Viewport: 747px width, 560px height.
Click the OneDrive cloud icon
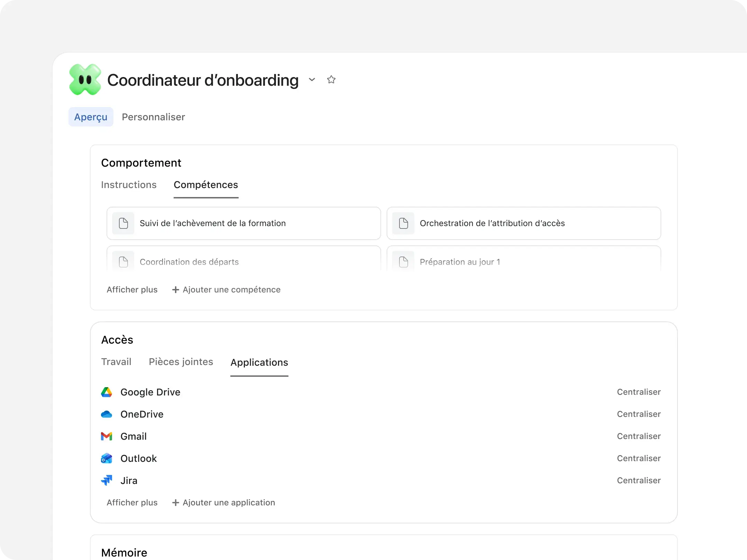[x=107, y=414]
